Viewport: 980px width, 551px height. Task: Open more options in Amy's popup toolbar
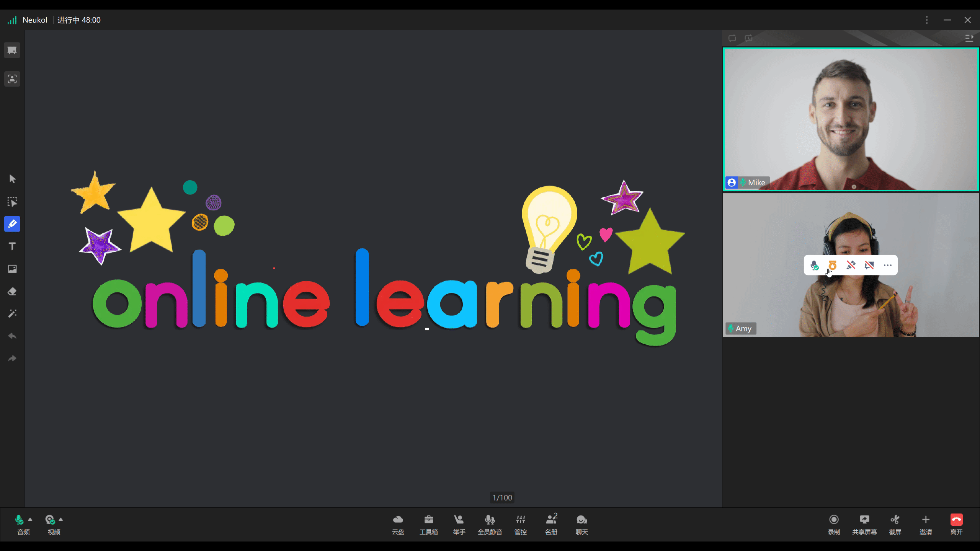click(x=888, y=265)
